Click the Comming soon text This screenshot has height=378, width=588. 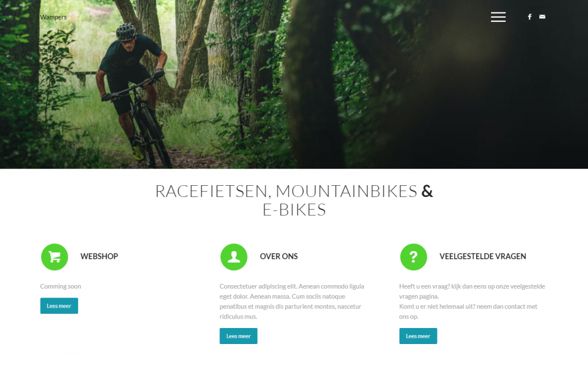tap(61, 286)
